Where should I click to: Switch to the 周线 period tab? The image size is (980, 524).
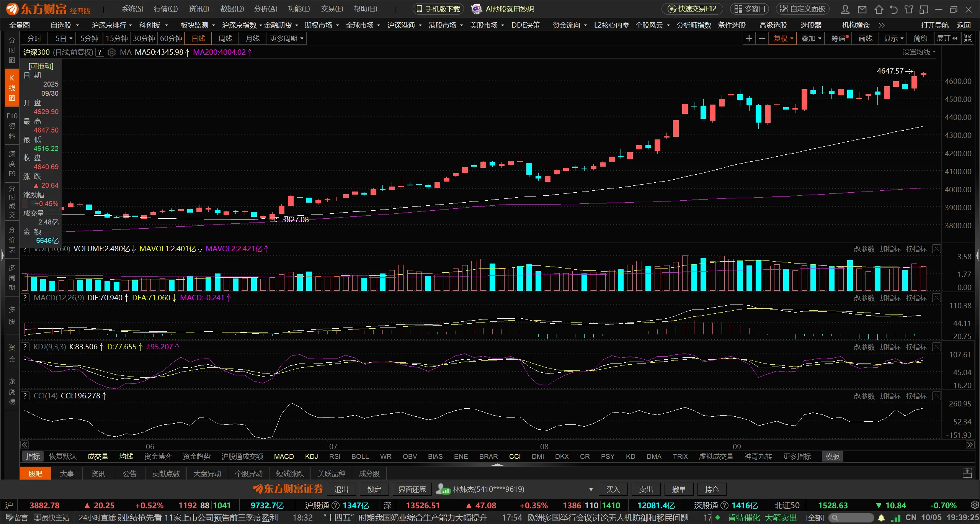tap(225, 38)
